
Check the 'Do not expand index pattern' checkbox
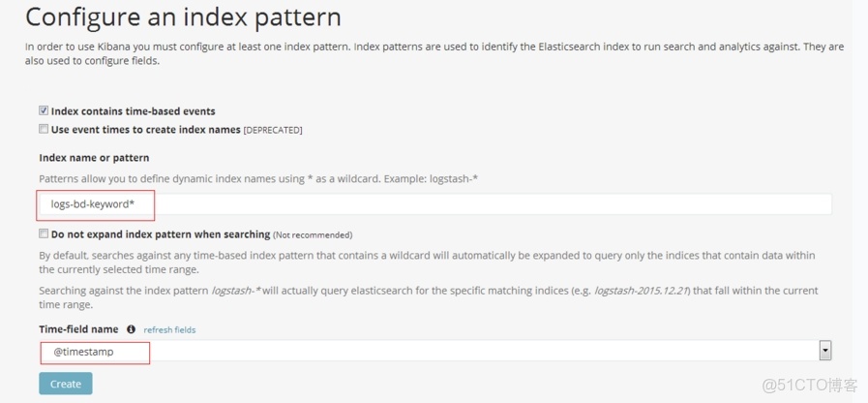coord(44,233)
